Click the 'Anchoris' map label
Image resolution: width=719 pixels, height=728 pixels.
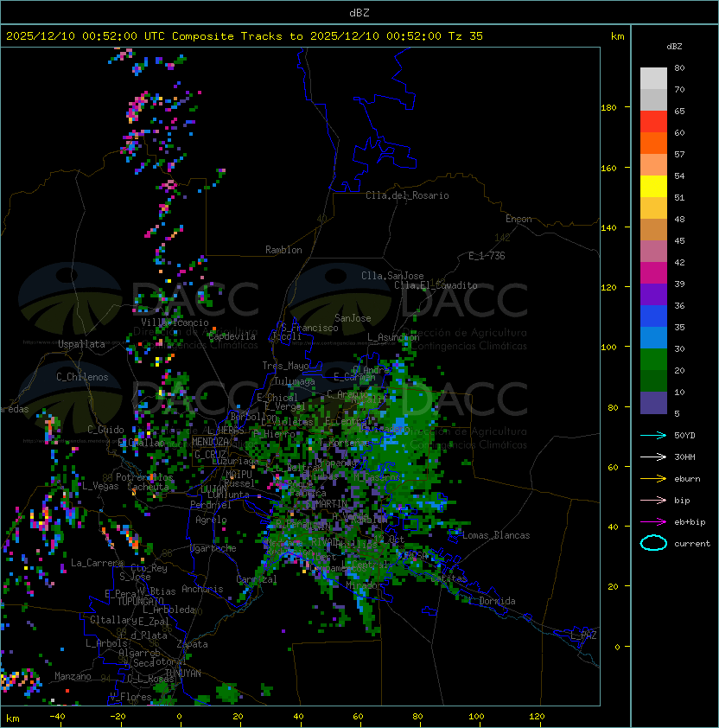202,589
